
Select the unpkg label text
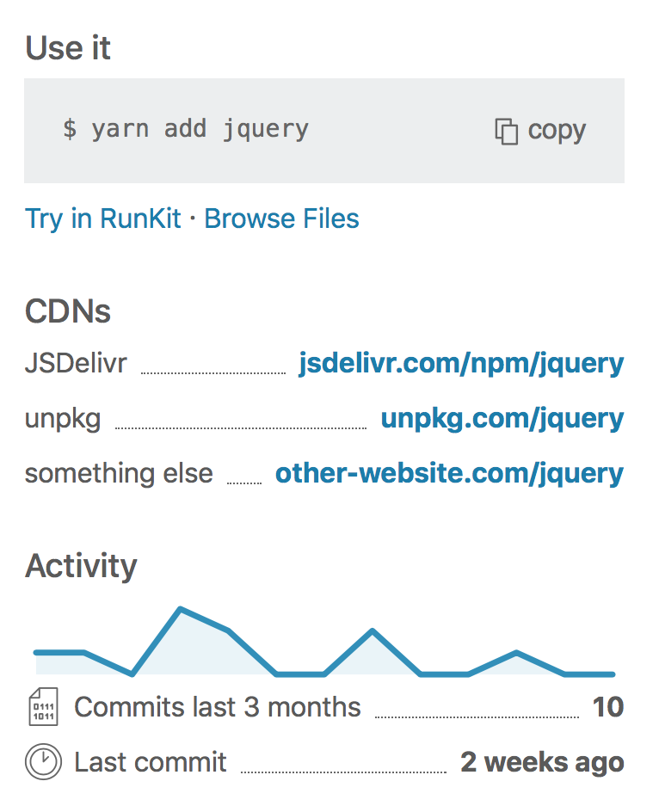pyautogui.click(x=63, y=418)
